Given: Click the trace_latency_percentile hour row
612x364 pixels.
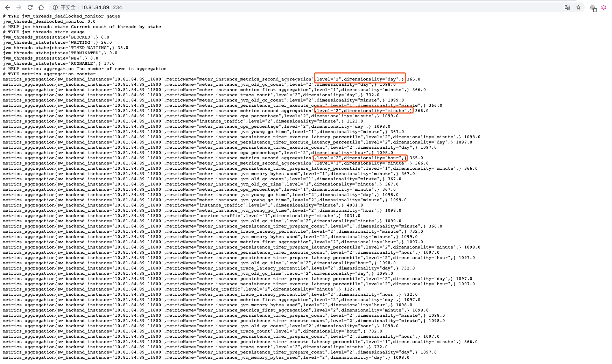Looking at the screenshot, I should (x=210, y=294).
